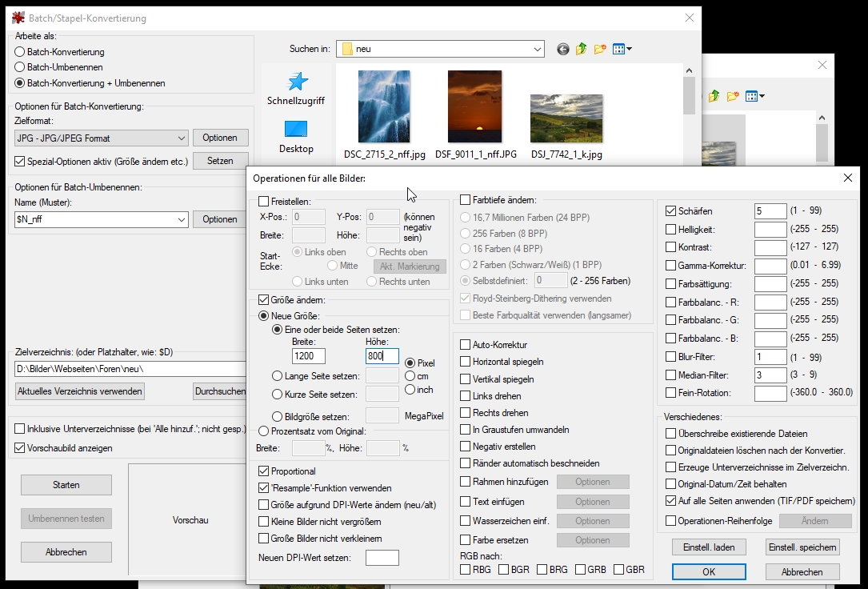Toggle Auf alle Seiten anwenden checkbox

(x=671, y=500)
